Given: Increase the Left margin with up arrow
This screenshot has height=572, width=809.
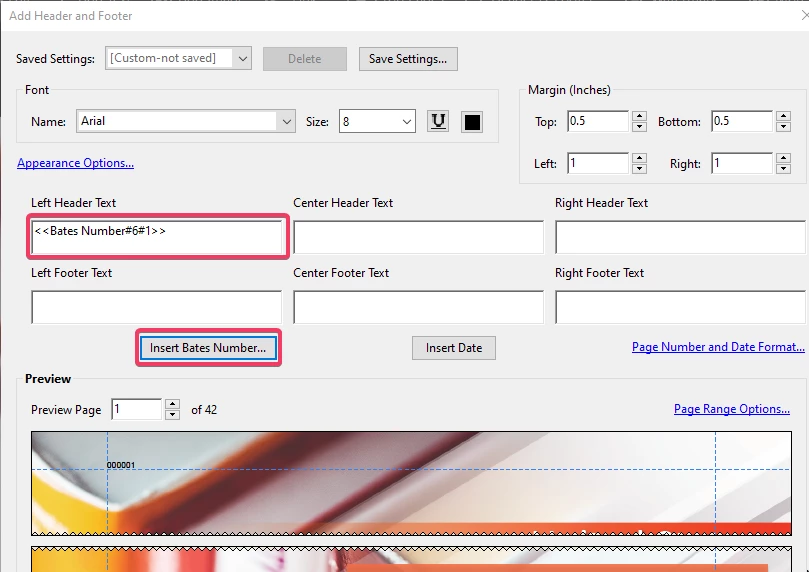Looking at the screenshot, I should click(x=639, y=158).
